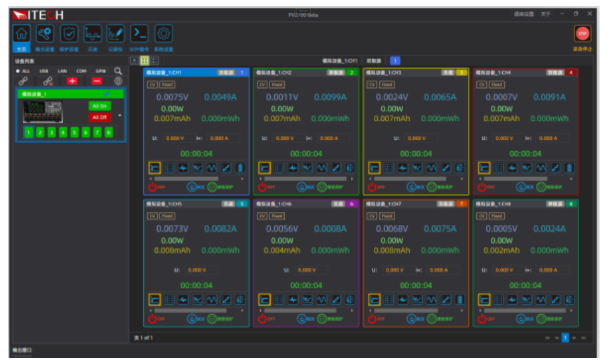Hit the red emergency STOP button
609x364 pixels.
[583, 34]
